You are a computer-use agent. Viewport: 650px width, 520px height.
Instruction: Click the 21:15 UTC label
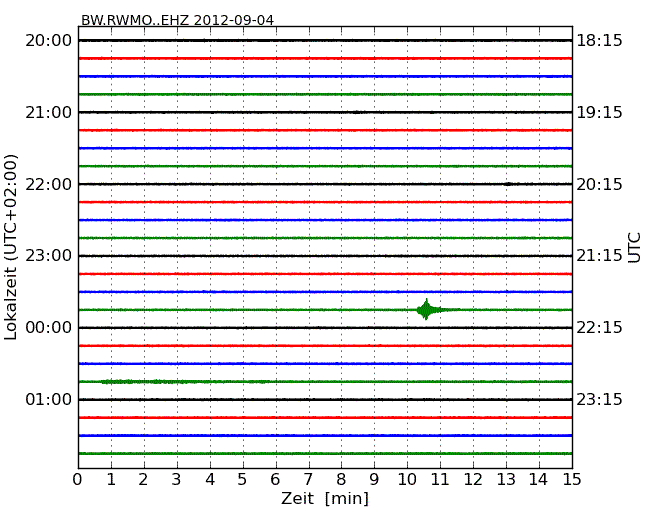coord(599,255)
